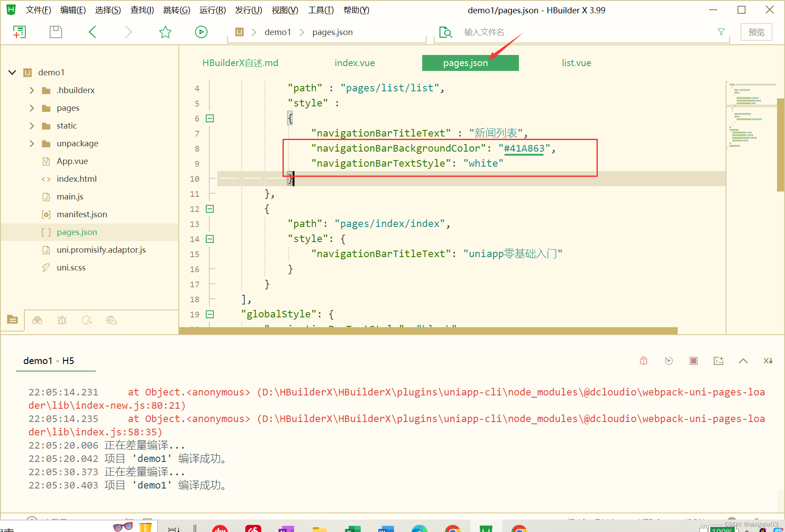The height and width of the screenshot is (532, 785).
Task: Open the Help menu
Action: pyautogui.click(x=356, y=10)
